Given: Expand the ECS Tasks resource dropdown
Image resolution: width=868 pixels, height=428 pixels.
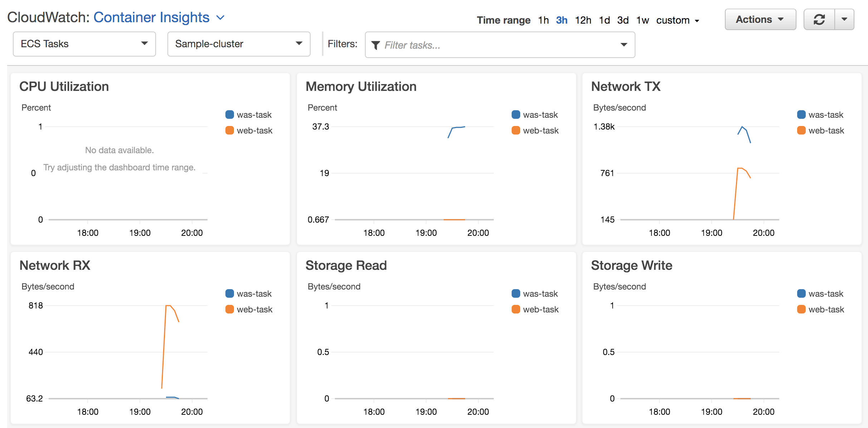Looking at the screenshot, I should tap(84, 44).
